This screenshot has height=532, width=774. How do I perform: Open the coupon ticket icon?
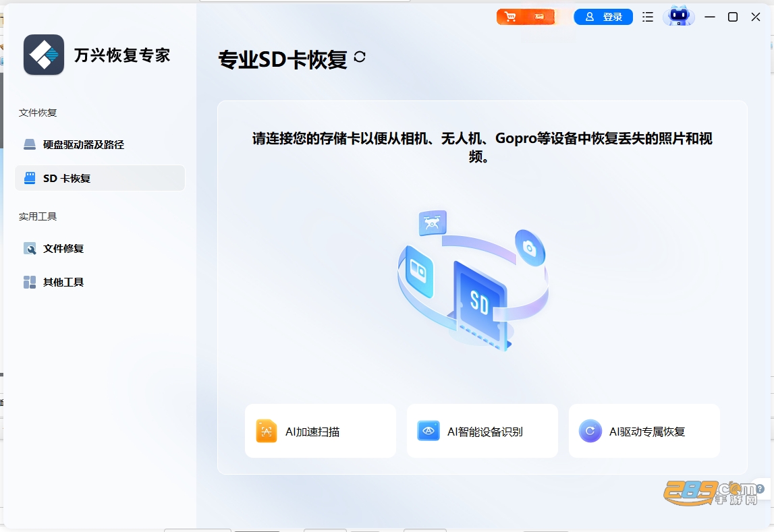[540, 18]
